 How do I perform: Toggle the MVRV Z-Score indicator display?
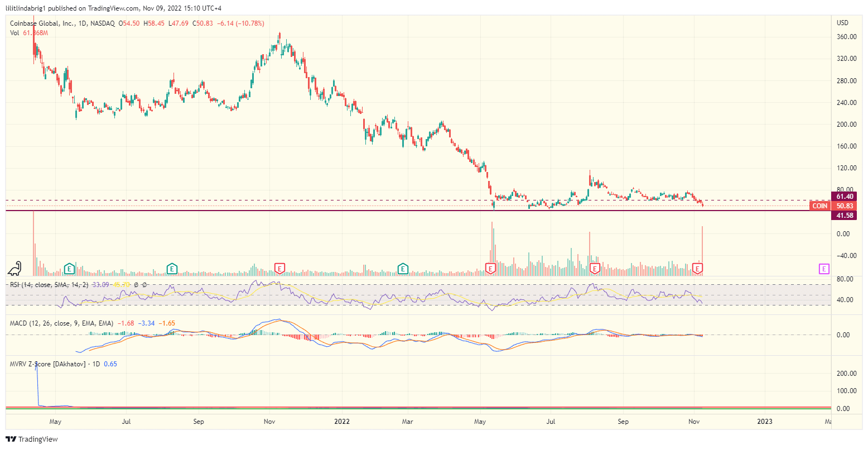coord(33,364)
